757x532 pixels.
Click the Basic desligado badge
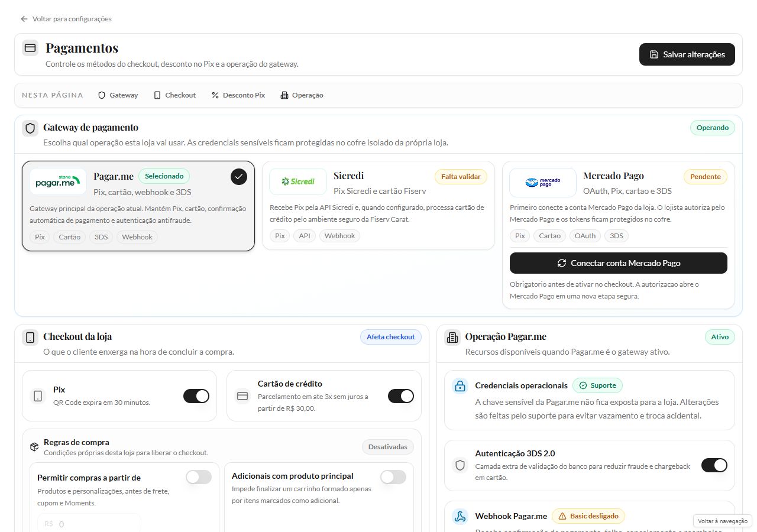[588, 516]
